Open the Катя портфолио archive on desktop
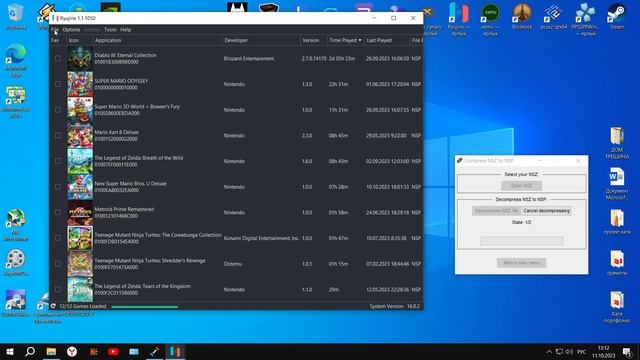 (x=617, y=307)
